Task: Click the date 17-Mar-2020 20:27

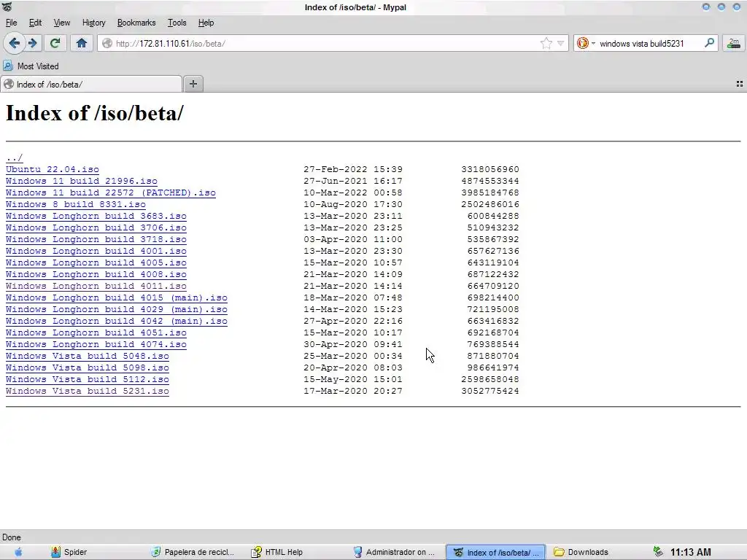Action: [x=353, y=391]
